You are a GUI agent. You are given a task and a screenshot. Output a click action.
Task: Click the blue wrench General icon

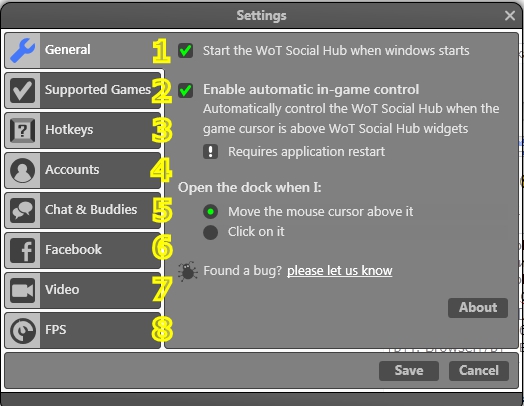22,50
